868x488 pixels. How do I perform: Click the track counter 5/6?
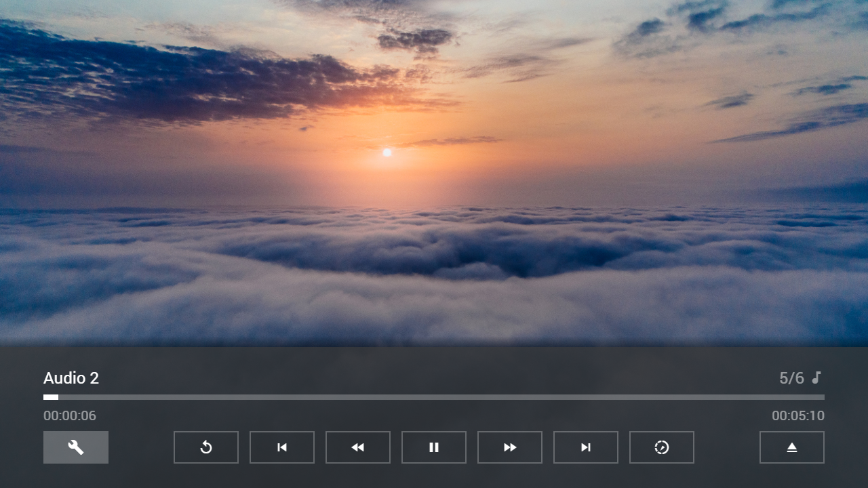click(x=791, y=378)
